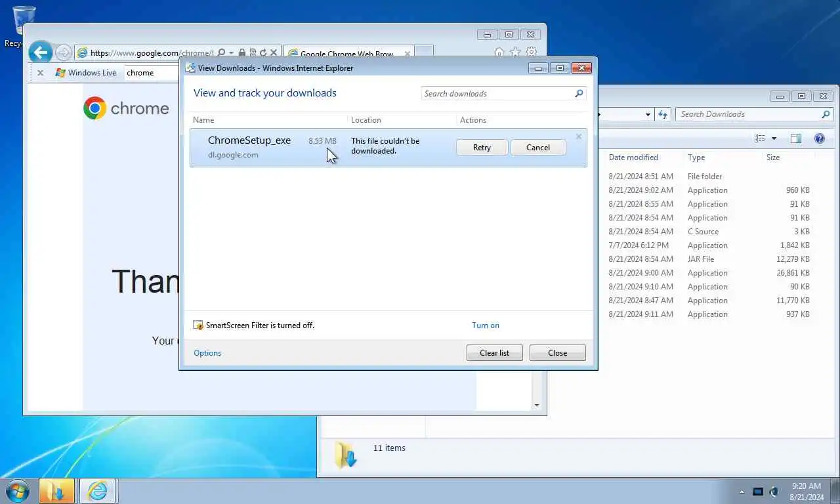Select the row dated 7/7/2024 6:12 PM
Viewport: 840px width, 504px height.
pyautogui.click(x=709, y=245)
